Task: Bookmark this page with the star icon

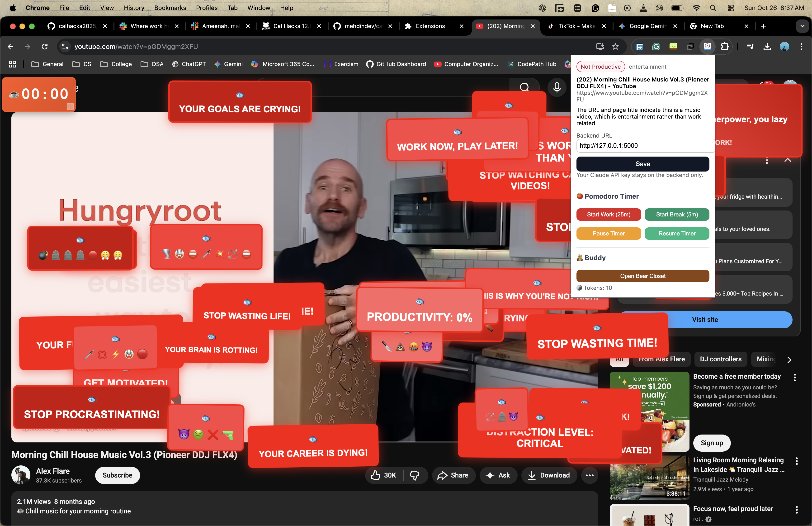Action: tap(615, 47)
